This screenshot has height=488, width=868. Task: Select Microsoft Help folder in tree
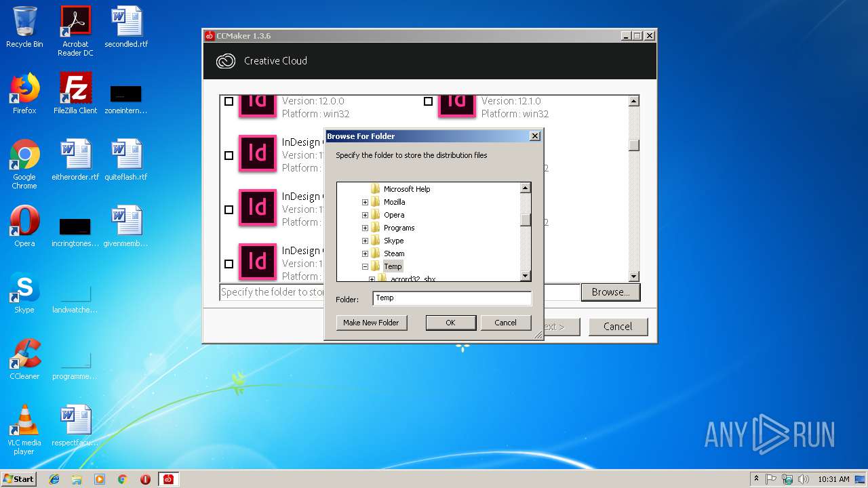click(407, 189)
